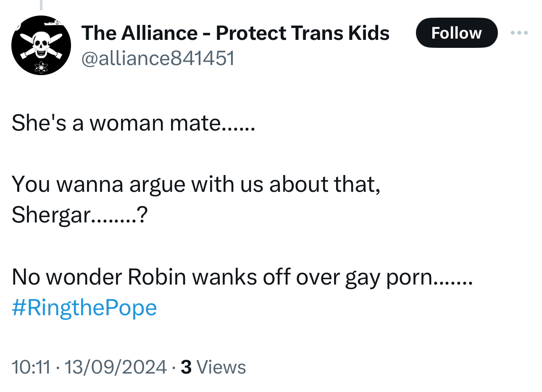Click the word "Shergar" in the tweet
The width and height of the screenshot is (542, 392).
pyautogui.click(x=51, y=215)
